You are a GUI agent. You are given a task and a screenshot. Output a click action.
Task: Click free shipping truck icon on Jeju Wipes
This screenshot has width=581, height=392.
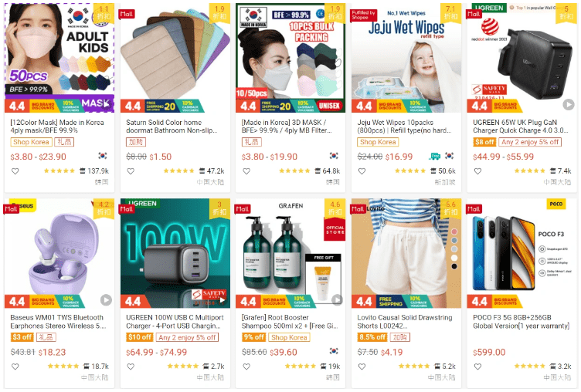coord(434,156)
